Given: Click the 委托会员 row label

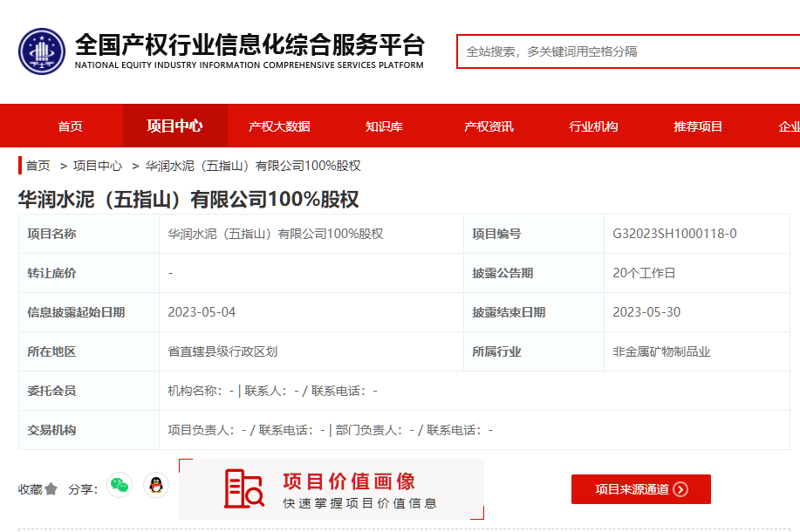Looking at the screenshot, I should click(x=51, y=391).
